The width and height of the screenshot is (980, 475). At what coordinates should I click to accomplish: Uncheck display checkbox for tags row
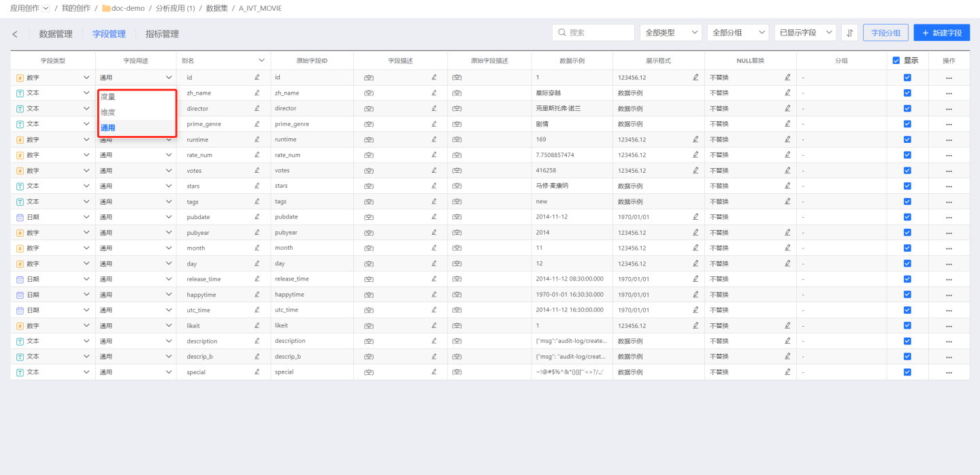(907, 201)
